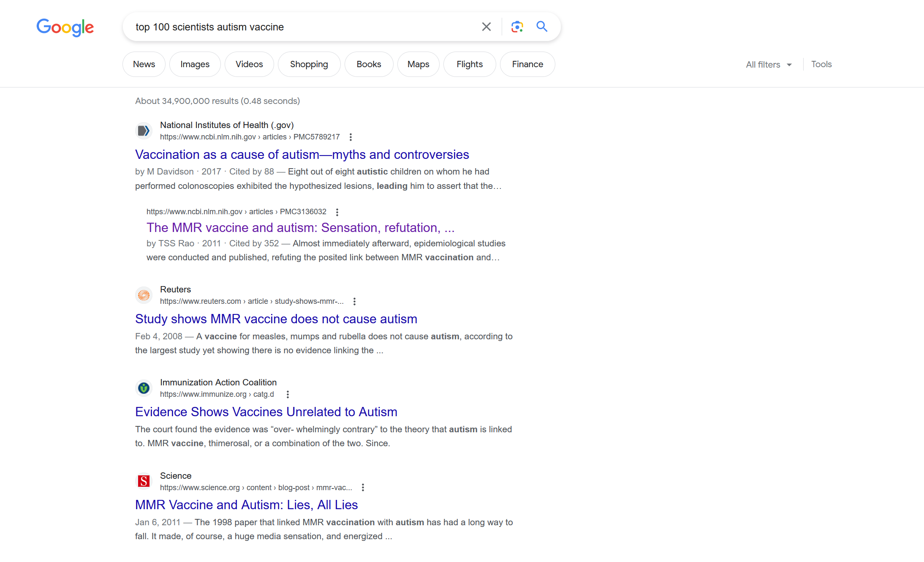
Task: Open 'MMR Vaccine and Autism: Lies, All Lies'
Action: pyautogui.click(x=246, y=505)
